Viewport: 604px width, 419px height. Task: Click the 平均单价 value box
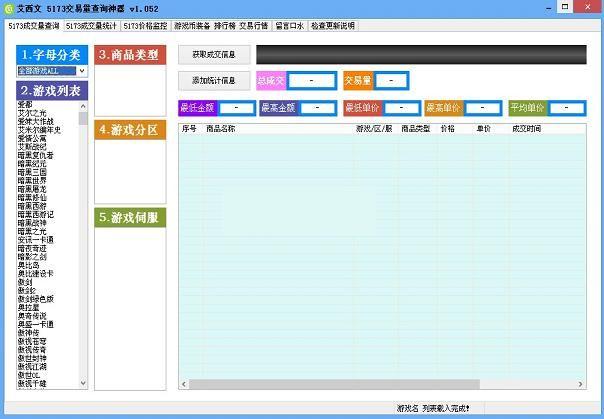pos(566,108)
